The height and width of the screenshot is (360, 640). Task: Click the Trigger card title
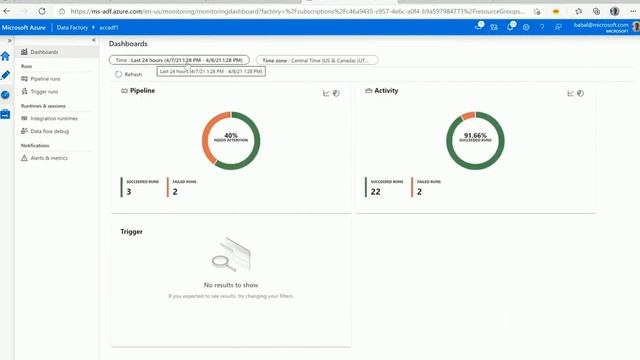point(131,231)
